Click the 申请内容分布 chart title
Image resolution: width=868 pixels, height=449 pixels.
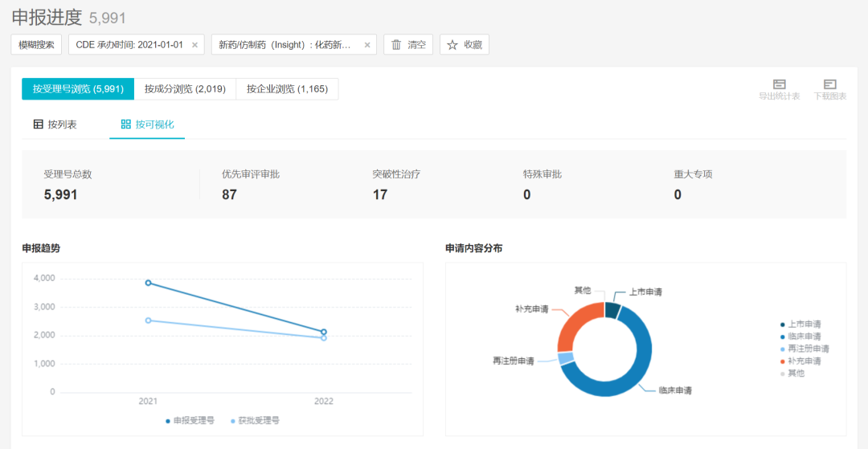[474, 248]
